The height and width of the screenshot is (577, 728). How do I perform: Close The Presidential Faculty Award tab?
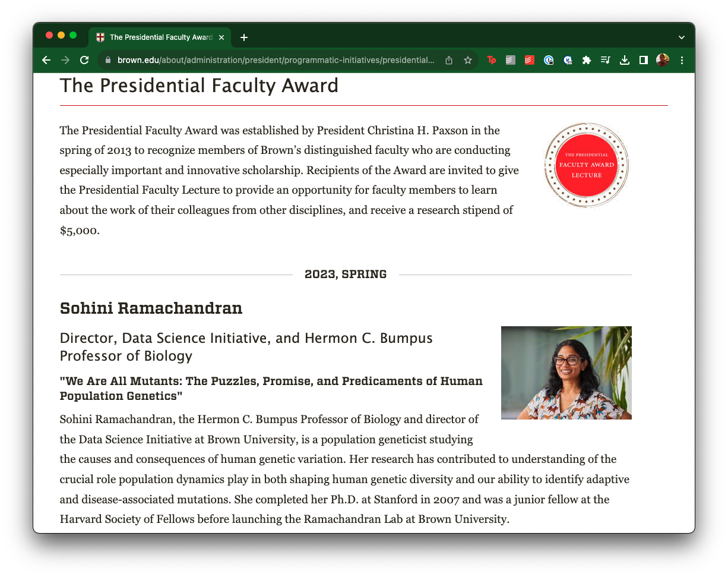[221, 37]
